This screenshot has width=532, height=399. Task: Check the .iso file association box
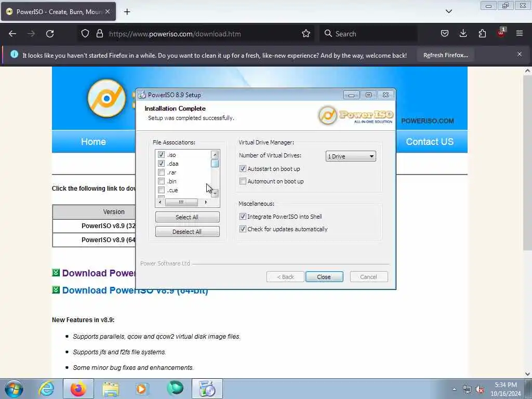pos(161,155)
